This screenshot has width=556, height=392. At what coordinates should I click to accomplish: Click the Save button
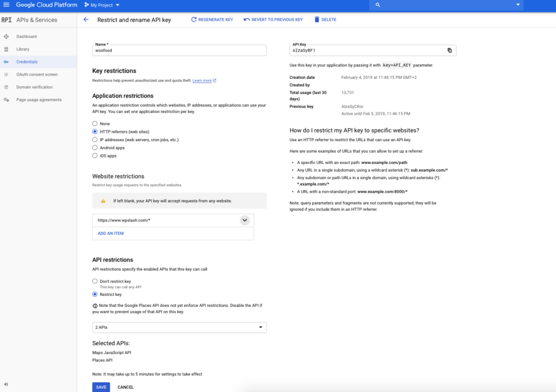click(101, 387)
